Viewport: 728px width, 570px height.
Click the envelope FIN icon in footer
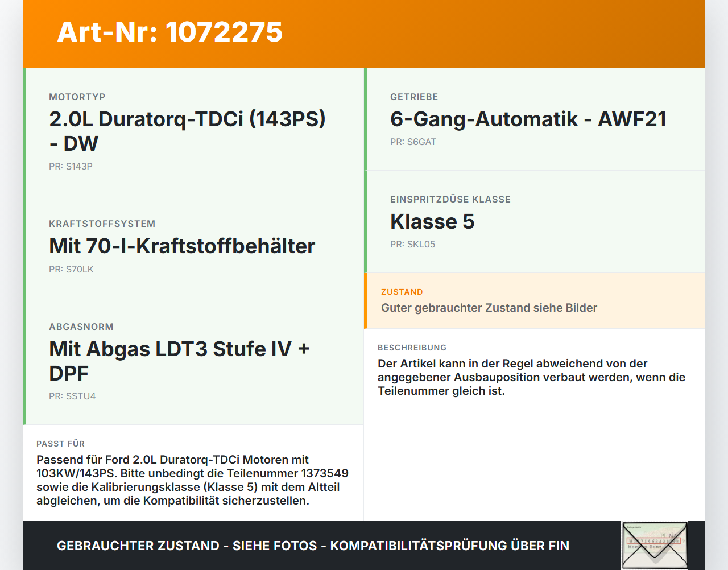pyautogui.click(x=655, y=545)
